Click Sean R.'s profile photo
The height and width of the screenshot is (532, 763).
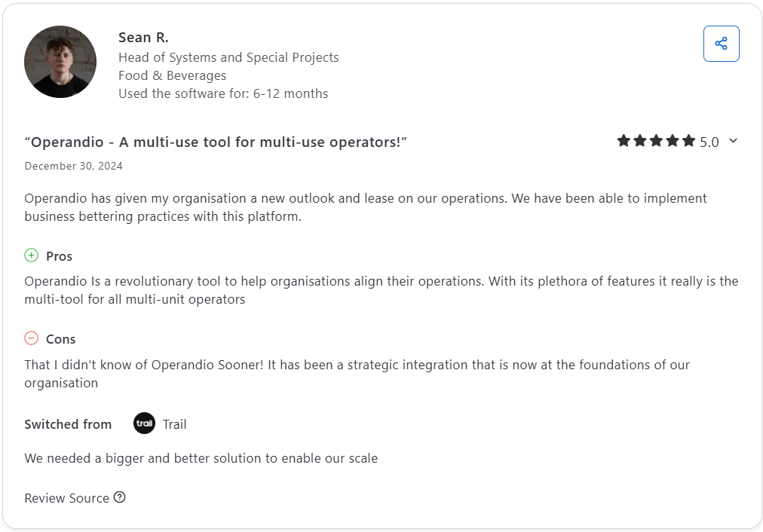[60, 62]
